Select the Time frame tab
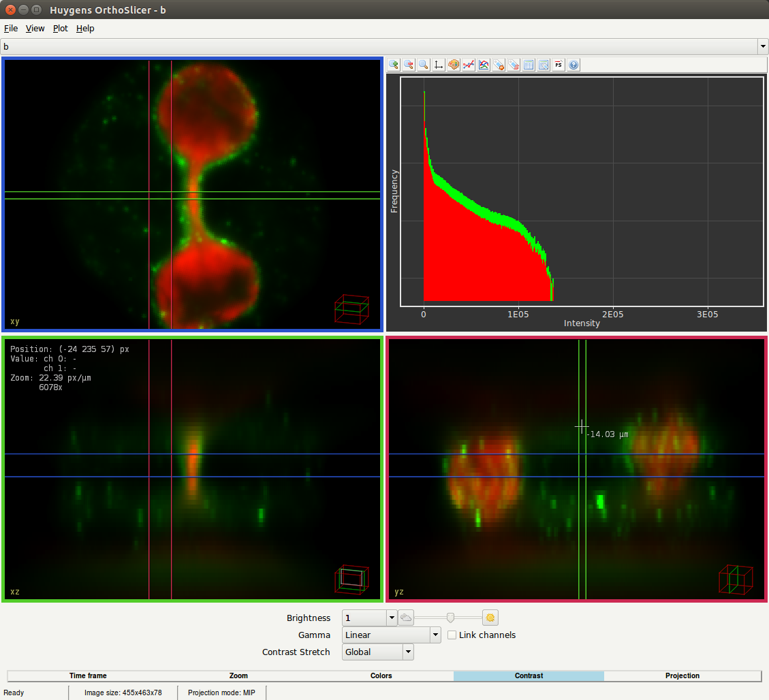 pyautogui.click(x=88, y=676)
